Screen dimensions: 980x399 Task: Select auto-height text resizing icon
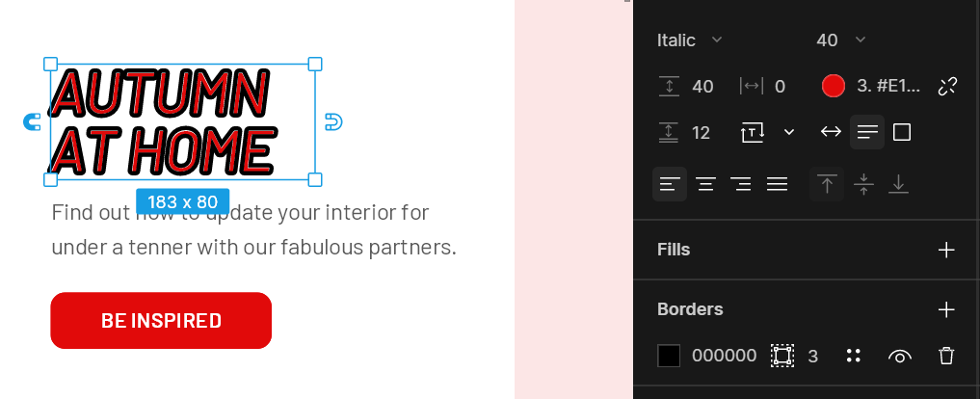867,132
